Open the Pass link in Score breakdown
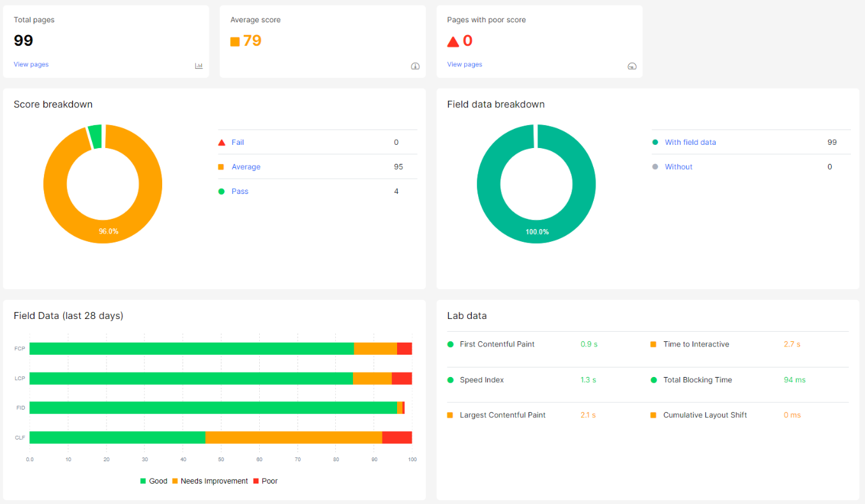Image resolution: width=865 pixels, height=504 pixels. click(x=240, y=191)
